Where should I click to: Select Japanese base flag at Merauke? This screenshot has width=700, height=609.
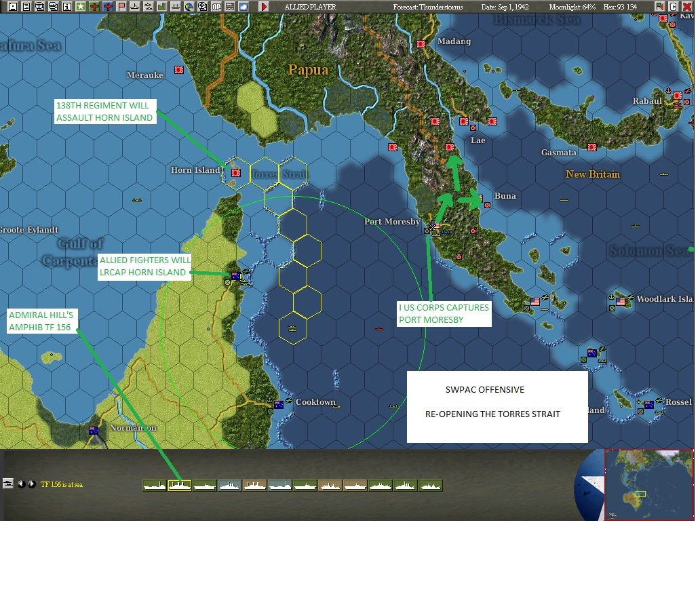click(x=179, y=70)
